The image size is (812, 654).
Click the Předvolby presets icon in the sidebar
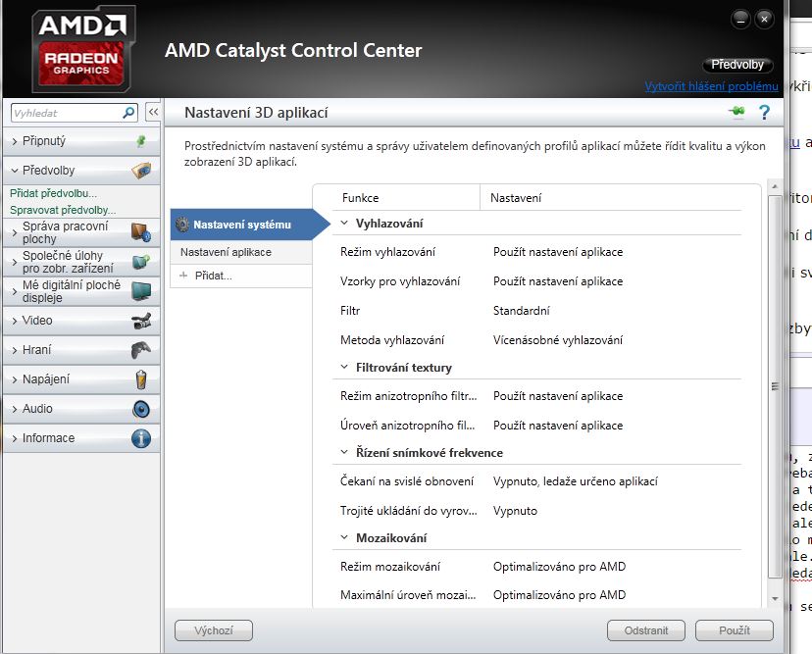point(141,171)
